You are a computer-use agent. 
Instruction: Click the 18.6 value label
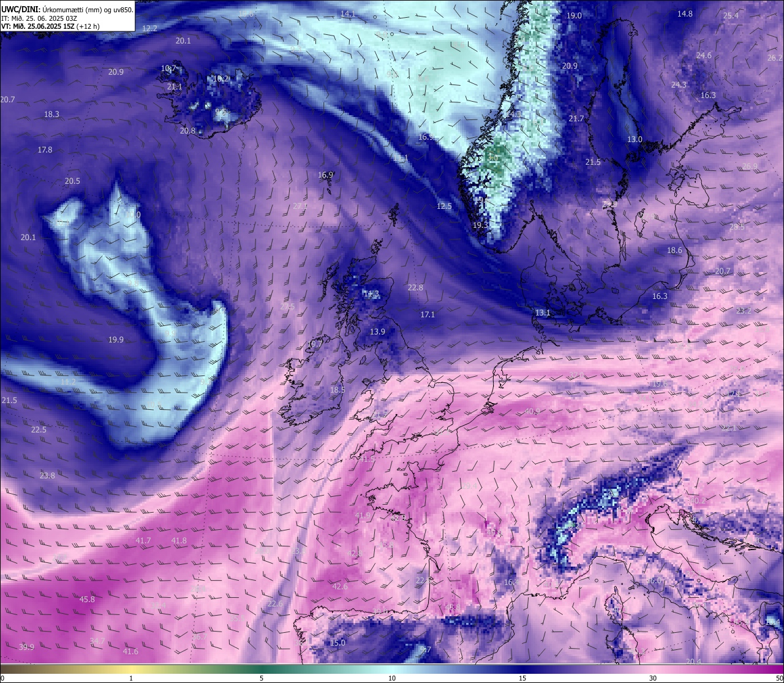674,250
